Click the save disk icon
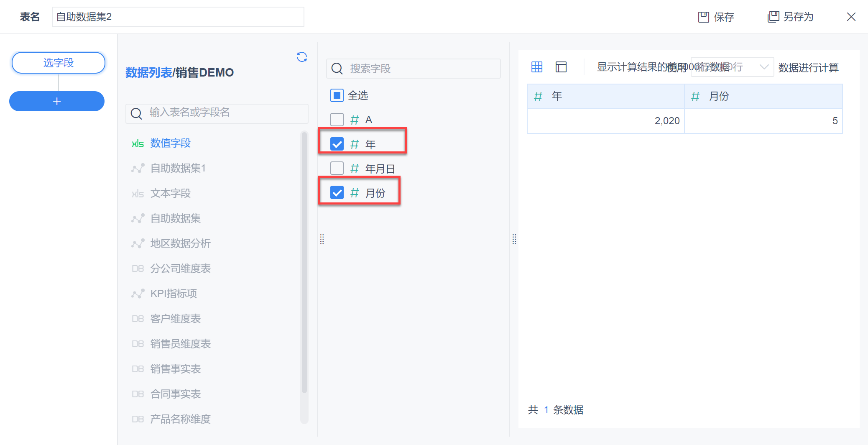Screen dimensions: 868x445 pyautogui.click(x=704, y=17)
